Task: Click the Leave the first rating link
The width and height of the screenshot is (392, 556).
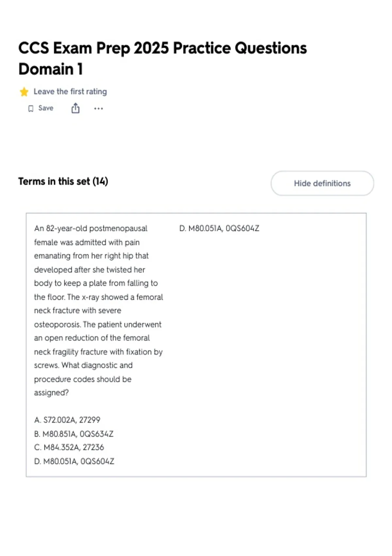Action: pos(70,92)
